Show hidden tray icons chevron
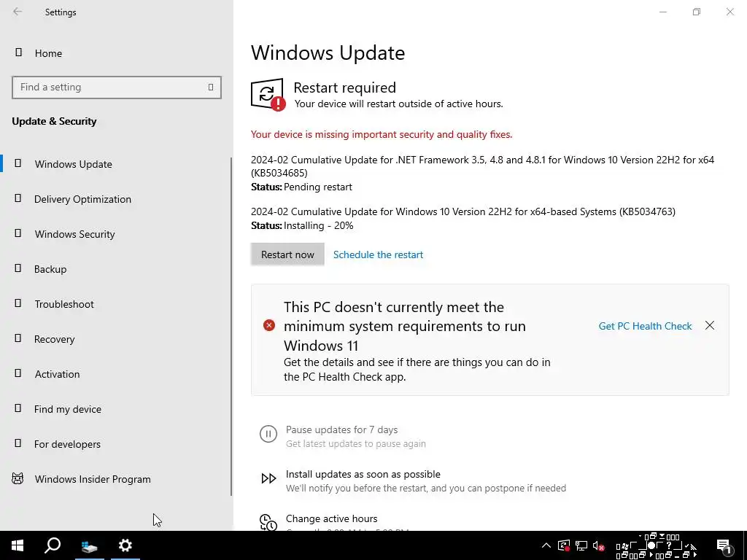The height and width of the screenshot is (560, 747). pyautogui.click(x=546, y=545)
